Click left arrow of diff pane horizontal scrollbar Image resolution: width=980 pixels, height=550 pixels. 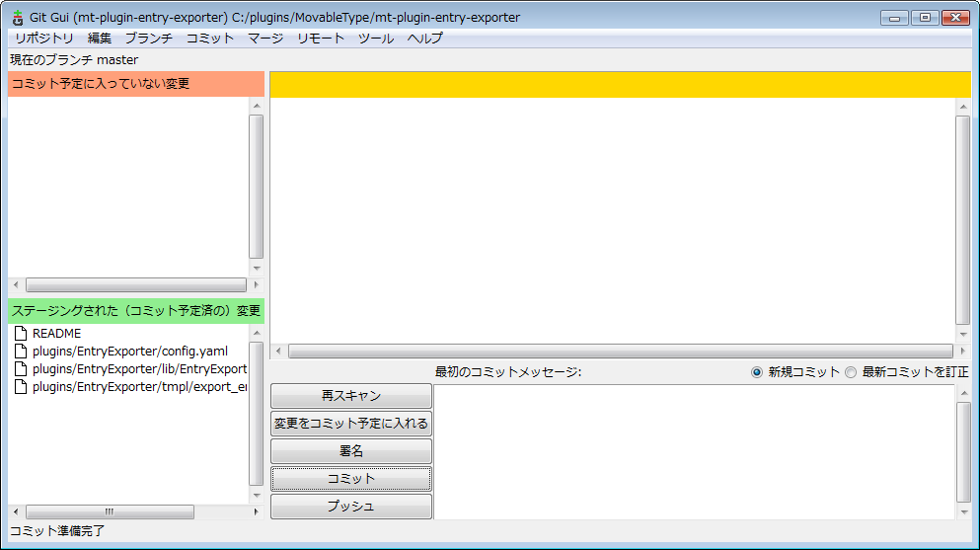pos(278,352)
